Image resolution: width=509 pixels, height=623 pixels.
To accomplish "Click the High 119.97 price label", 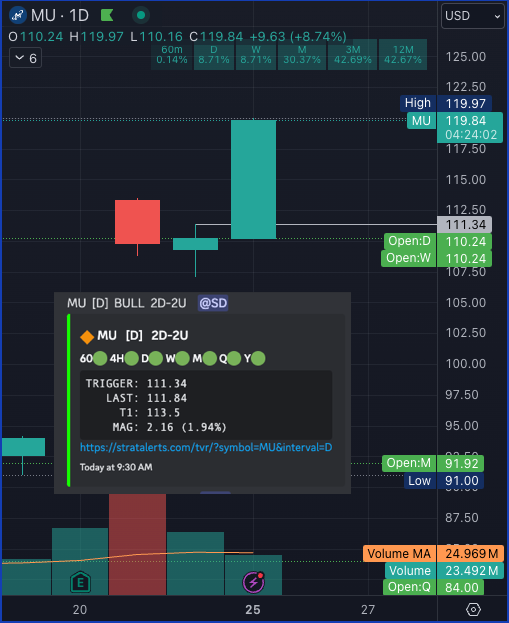I will tap(446, 103).
